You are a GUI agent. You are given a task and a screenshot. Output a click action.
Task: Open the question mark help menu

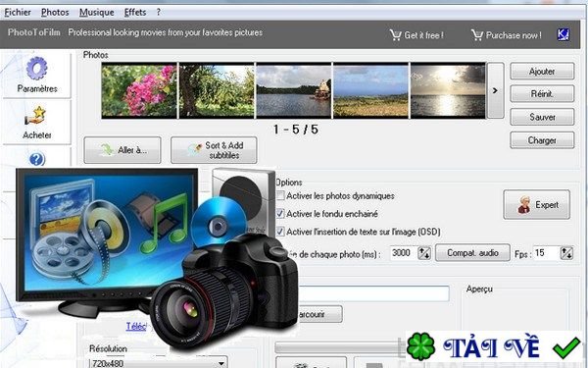pos(158,13)
